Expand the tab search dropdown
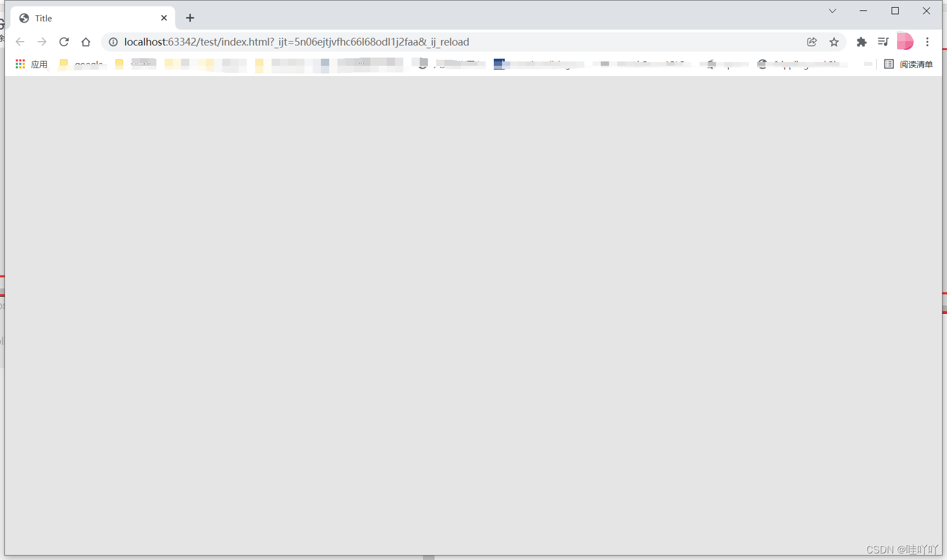 pyautogui.click(x=832, y=11)
